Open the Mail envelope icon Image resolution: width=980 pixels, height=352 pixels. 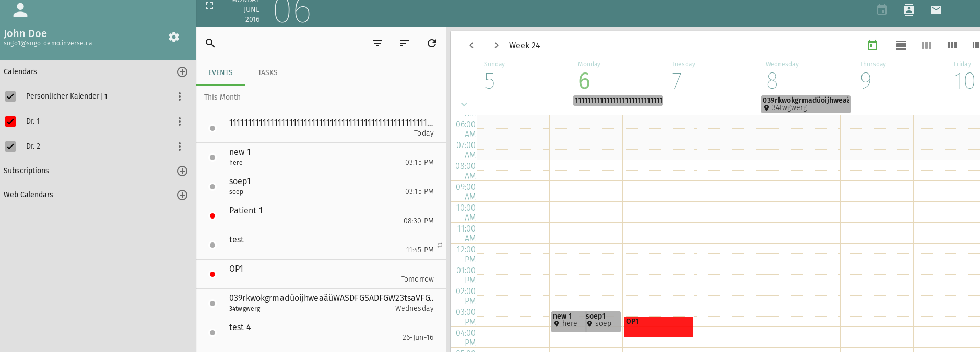coord(936,10)
